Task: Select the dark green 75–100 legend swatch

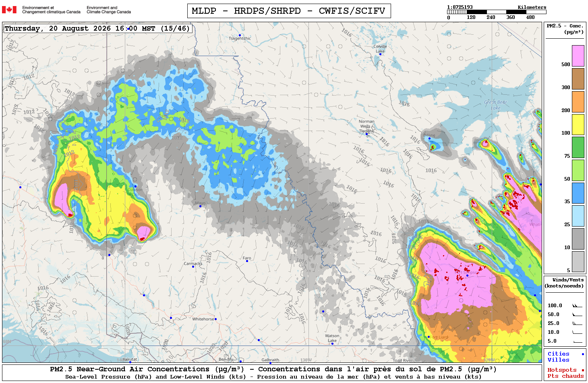Action: click(578, 147)
